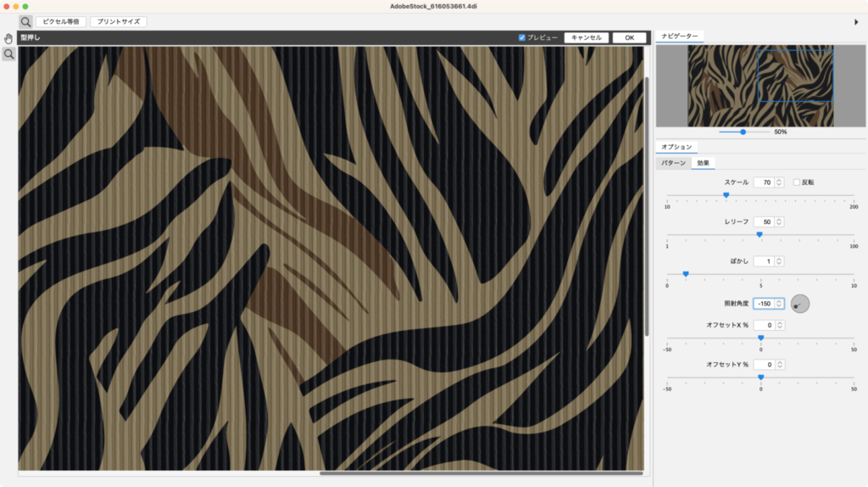The image size is (868, 487).
Task: Switch to the パターン tab
Action: (674, 163)
